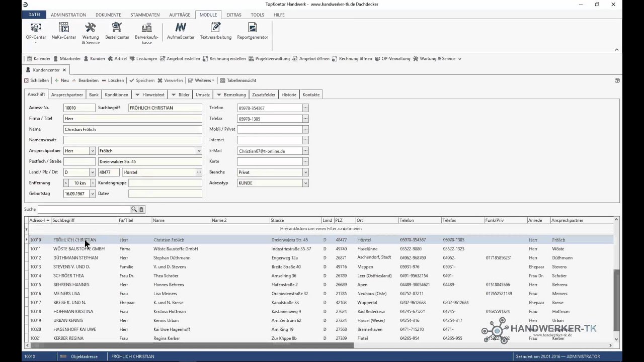Expand the Ansprechpartner salutation dropdown
Viewport: 644px width, 362px height.
coord(92,151)
